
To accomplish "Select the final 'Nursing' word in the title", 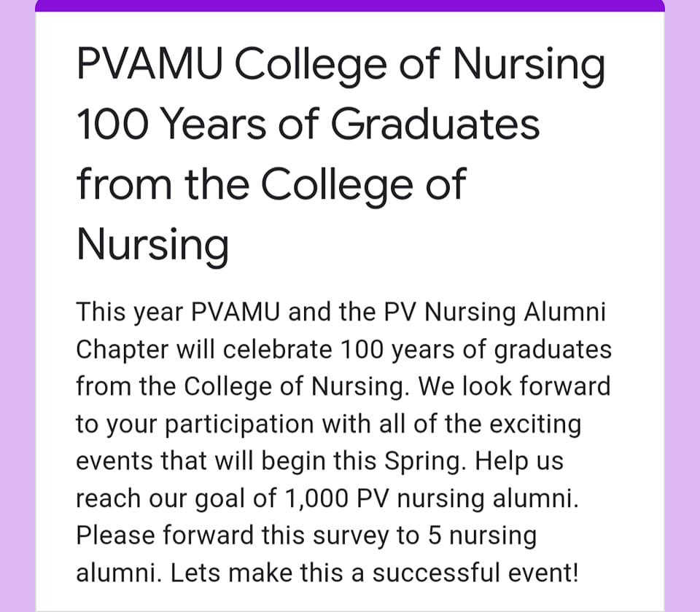I will click(152, 246).
